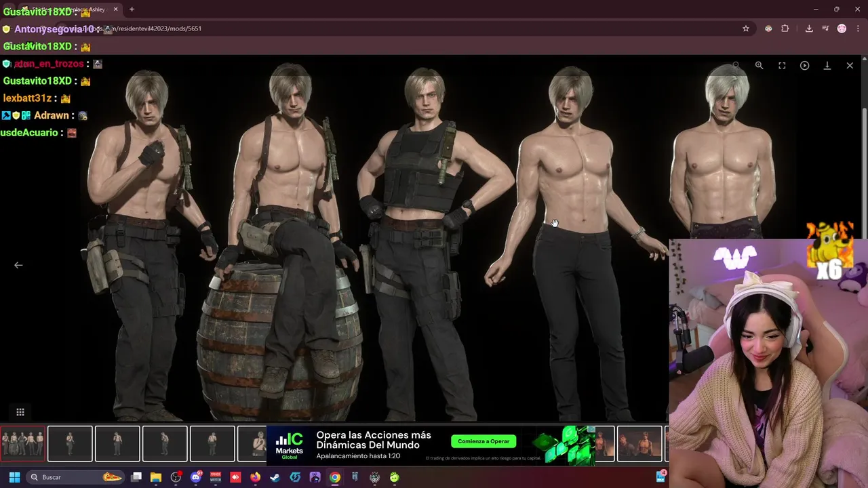Open Discord from taskbar
The image size is (868, 488).
[196, 477]
